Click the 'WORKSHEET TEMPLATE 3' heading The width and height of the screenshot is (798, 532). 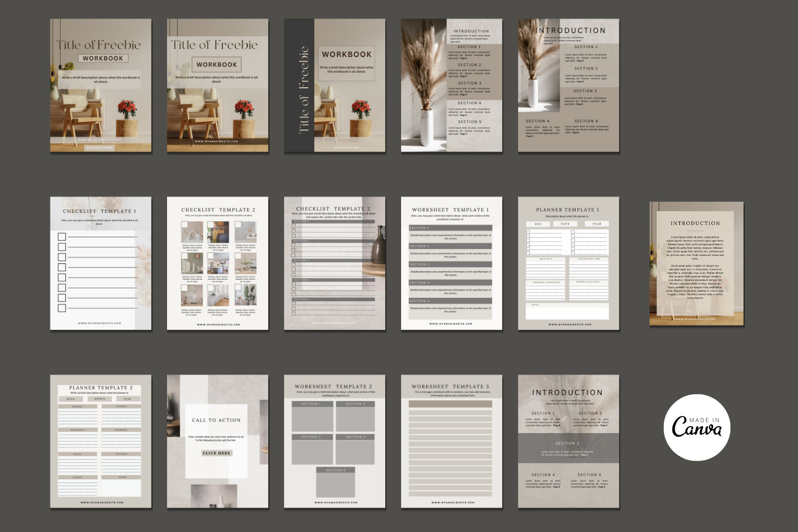[450, 386]
